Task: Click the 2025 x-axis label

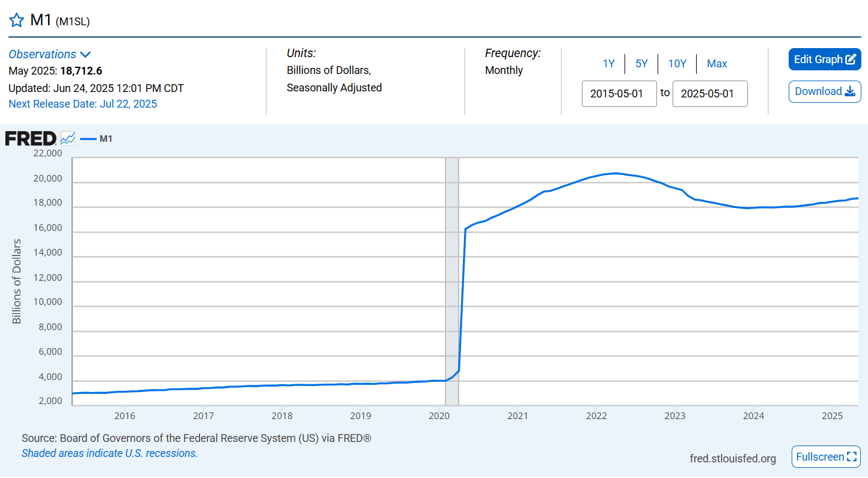Action: 832,415
